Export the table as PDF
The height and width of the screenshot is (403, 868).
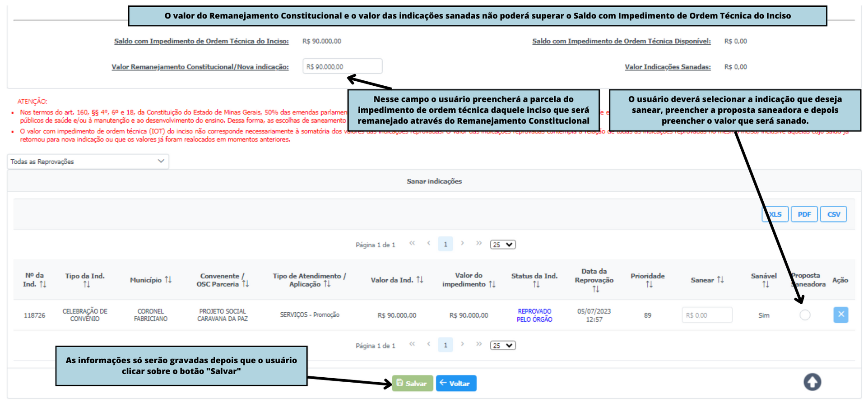click(x=804, y=214)
